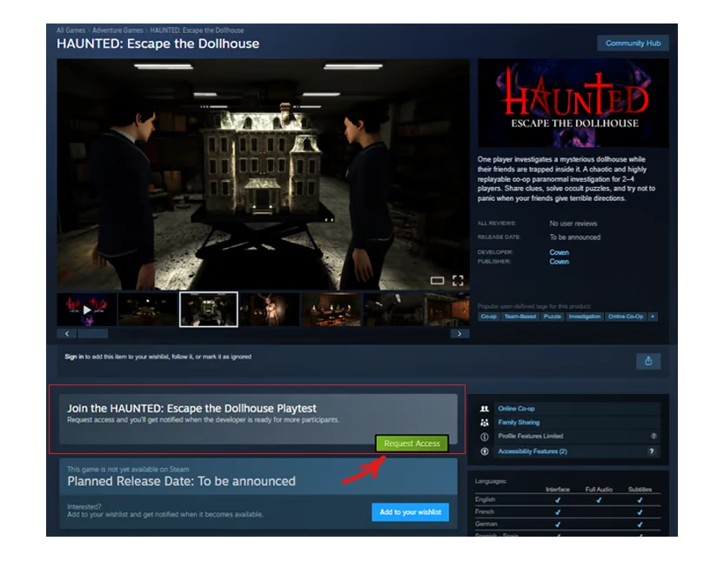The height and width of the screenshot is (588, 724).
Task: Select the highlighted dollhouse thumbnail
Action: point(209,310)
